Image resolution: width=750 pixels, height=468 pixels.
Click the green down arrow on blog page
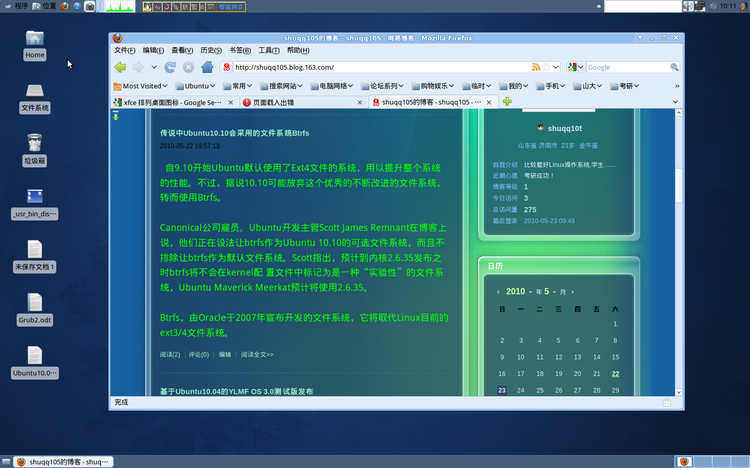(x=116, y=116)
